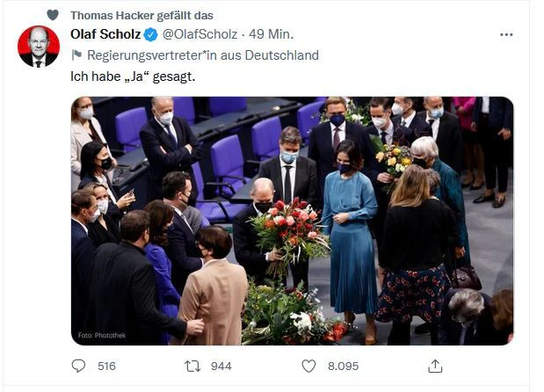Click the retweet arrows icon
This screenshot has height=392, width=544.
point(192,366)
